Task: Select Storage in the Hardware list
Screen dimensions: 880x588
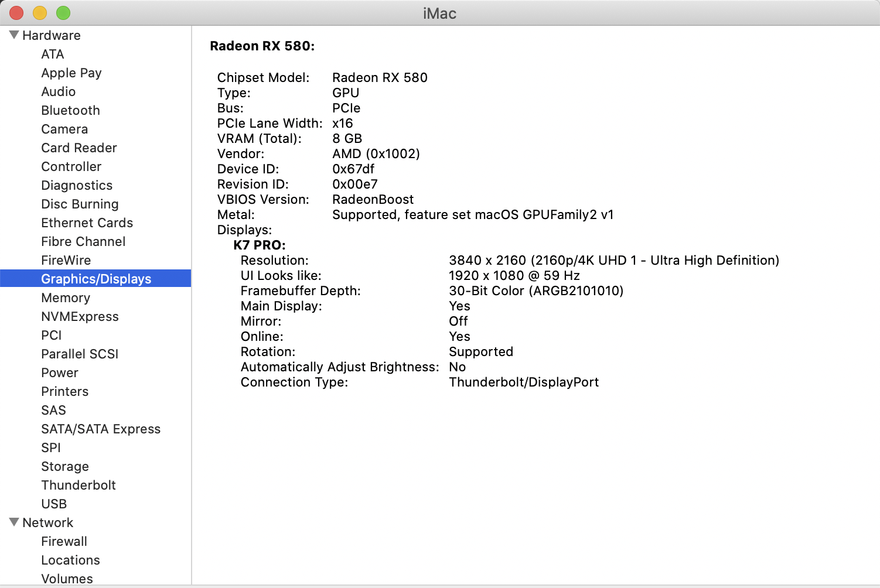Action: (65, 466)
